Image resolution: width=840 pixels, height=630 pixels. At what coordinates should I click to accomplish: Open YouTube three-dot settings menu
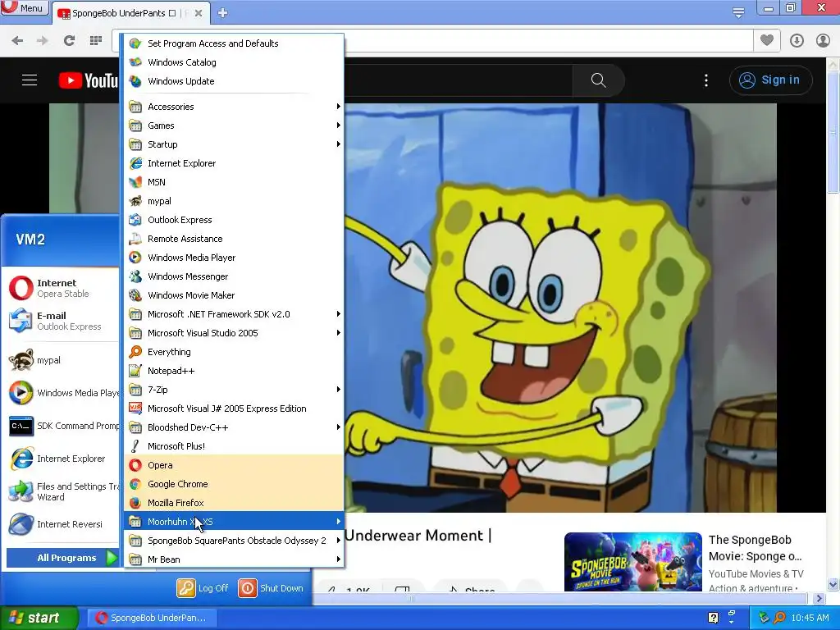pyautogui.click(x=706, y=80)
